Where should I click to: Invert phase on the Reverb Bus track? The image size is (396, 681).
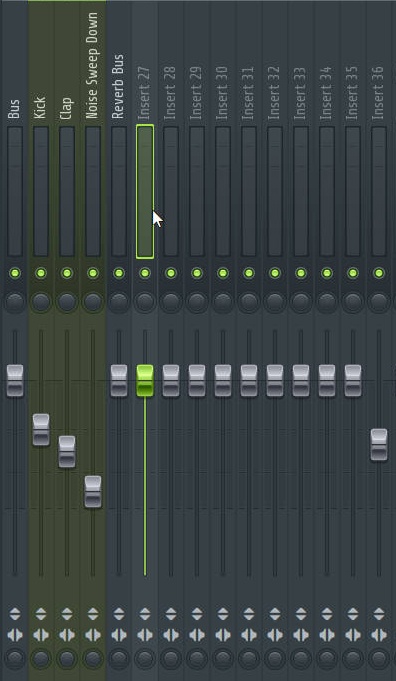[119, 614]
